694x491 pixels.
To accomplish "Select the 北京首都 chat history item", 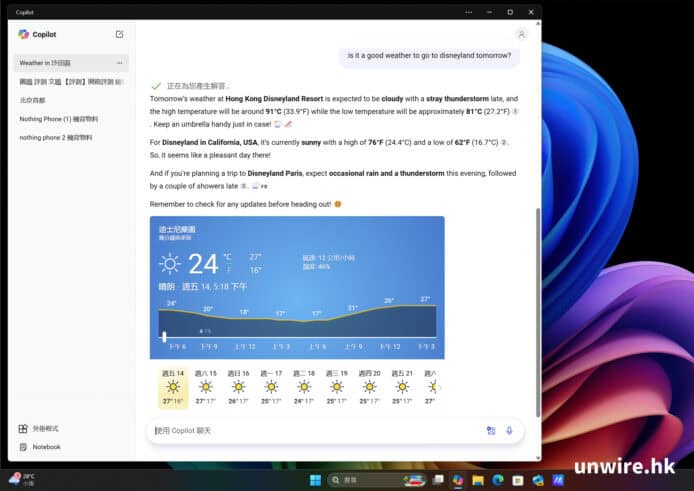I will point(33,100).
